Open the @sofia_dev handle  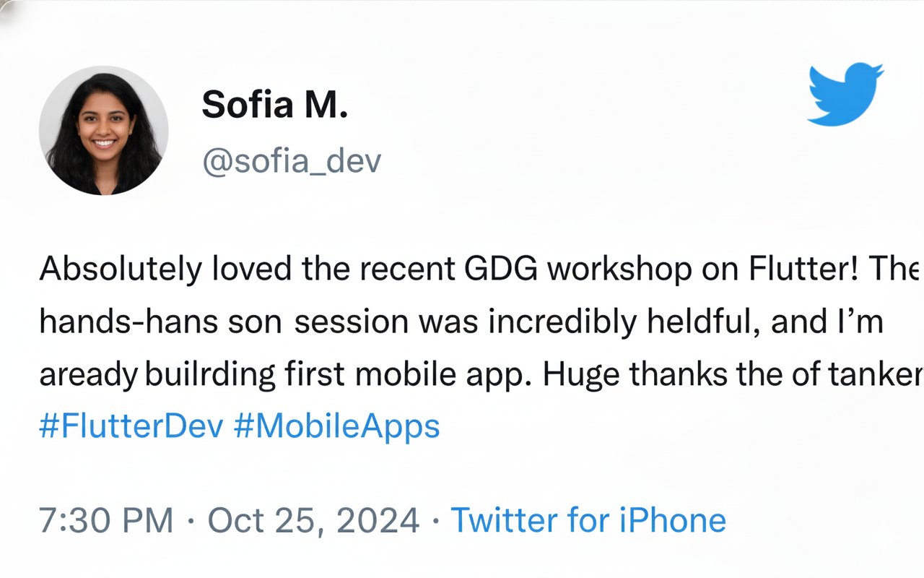[291, 162]
